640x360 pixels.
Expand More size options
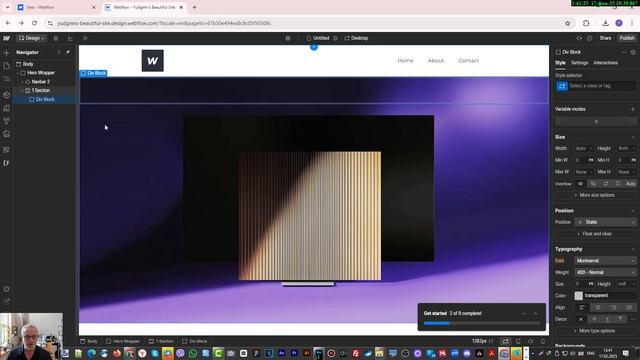click(595, 195)
